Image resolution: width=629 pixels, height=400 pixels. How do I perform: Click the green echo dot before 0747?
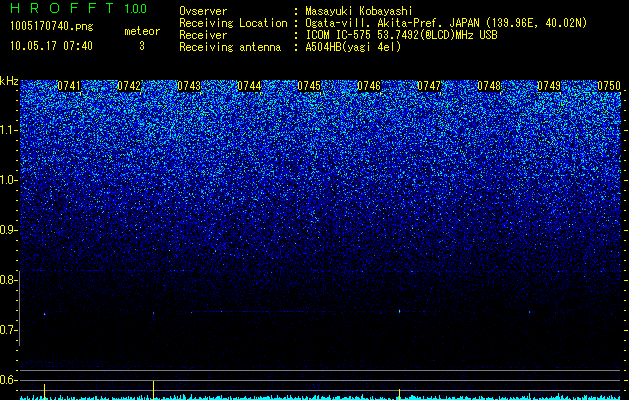click(400, 311)
